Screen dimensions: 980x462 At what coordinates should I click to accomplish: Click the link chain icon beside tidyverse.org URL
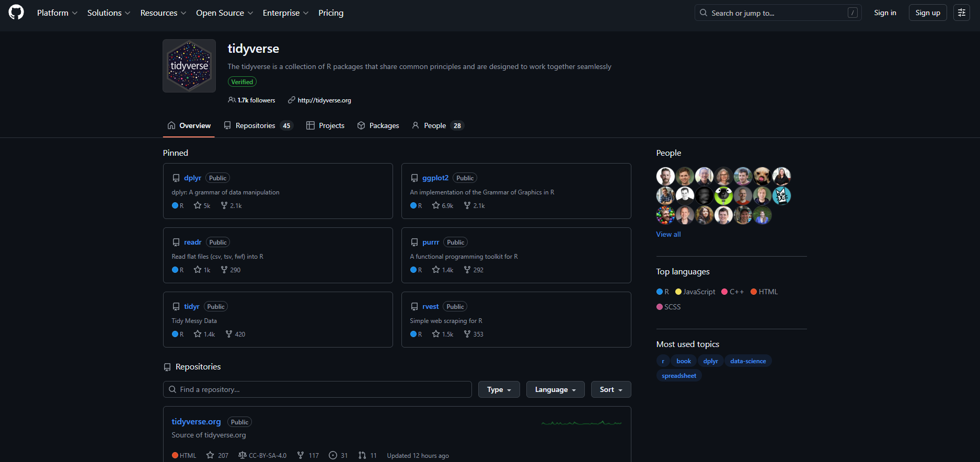(x=292, y=100)
